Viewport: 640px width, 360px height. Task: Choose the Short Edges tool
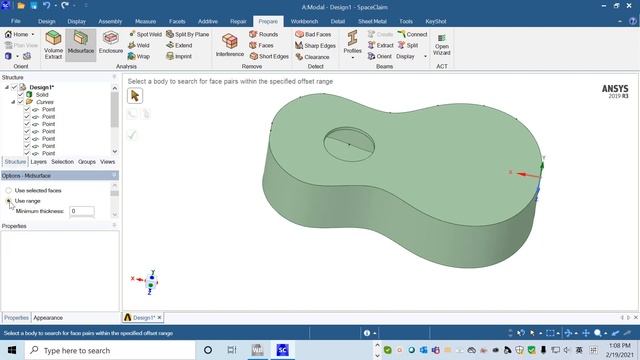269,56
